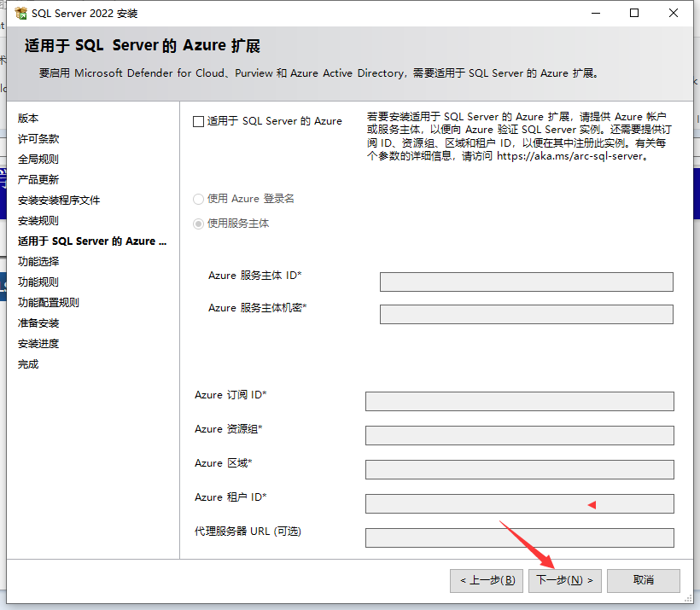The image size is (700, 610).
Task: Click the Azure 服务主体机密* label
Action: tap(258, 308)
